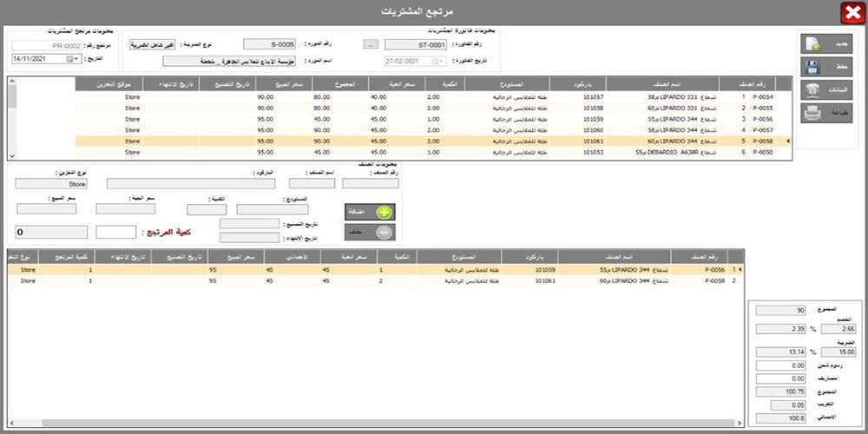
Task: Open the invoice date 27/02/2021 picker
Action: click(x=442, y=61)
